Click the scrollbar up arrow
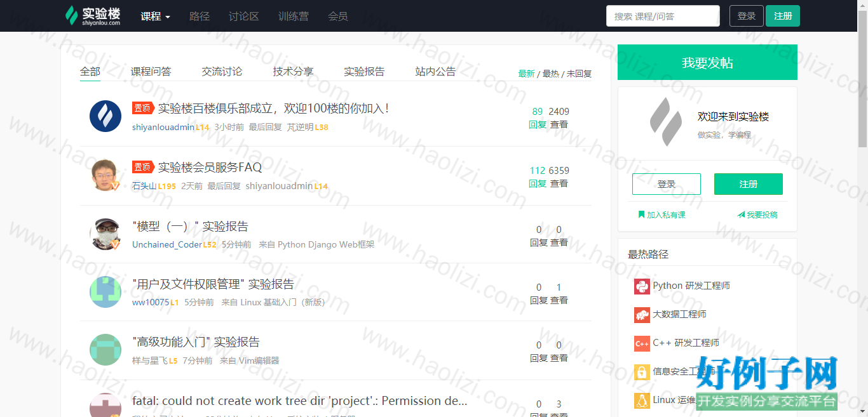This screenshot has height=417, width=868. click(x=862, y=5)
